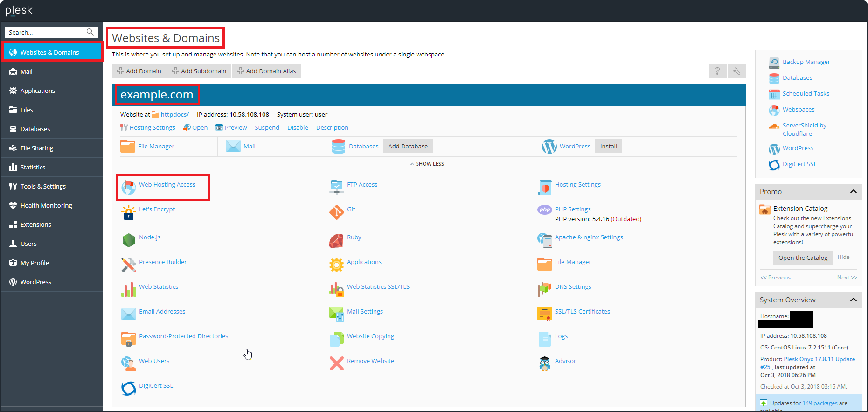Go to Files in the left navigation
868x412 pixels.
(52, 110)
